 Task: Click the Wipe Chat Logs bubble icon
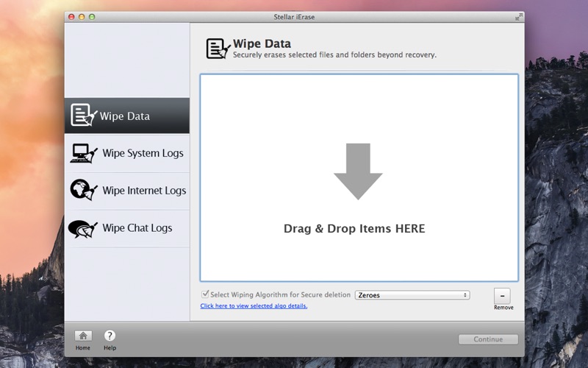pyautogui.click(x=83, y=228)
